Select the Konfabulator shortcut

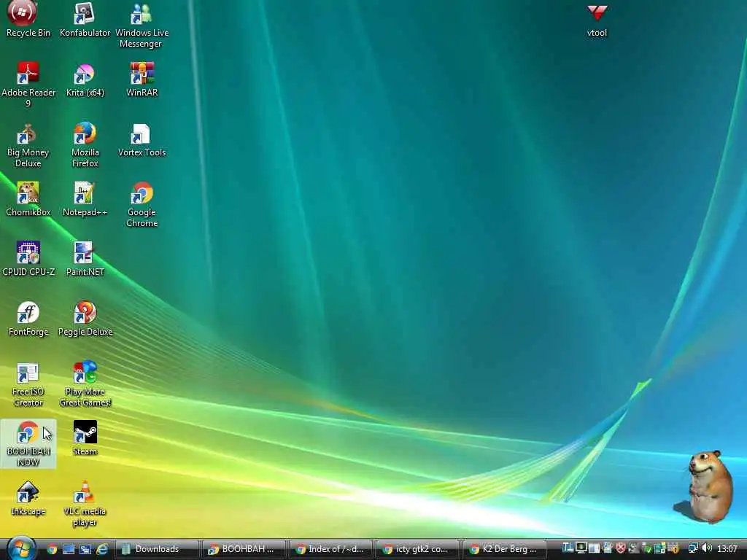click(x=85, y=19)
